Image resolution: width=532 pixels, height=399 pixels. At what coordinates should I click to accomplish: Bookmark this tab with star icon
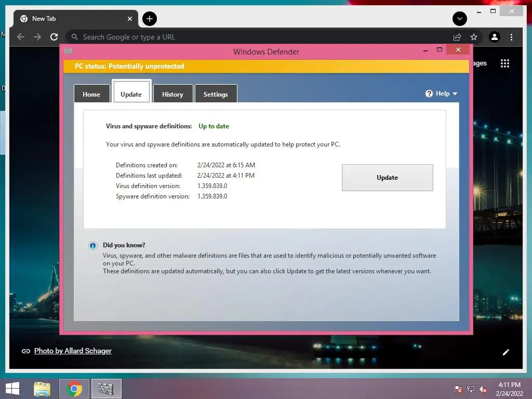tap(474, 37)
